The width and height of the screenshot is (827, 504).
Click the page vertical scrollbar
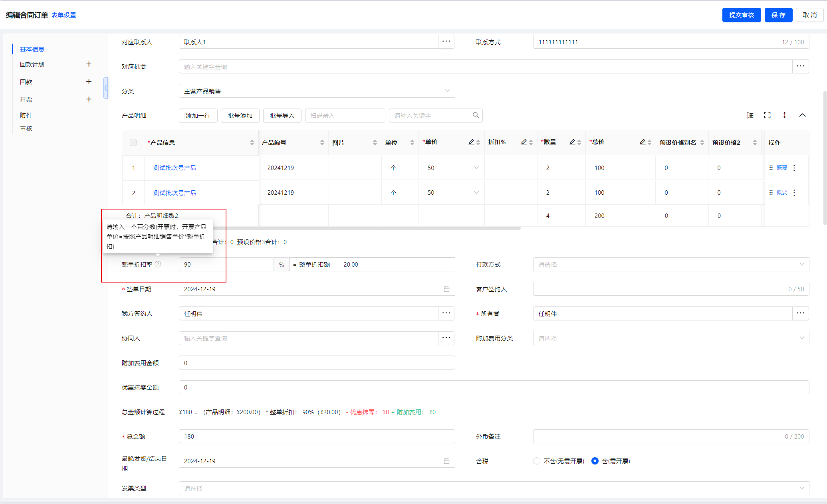pos(825,158)
